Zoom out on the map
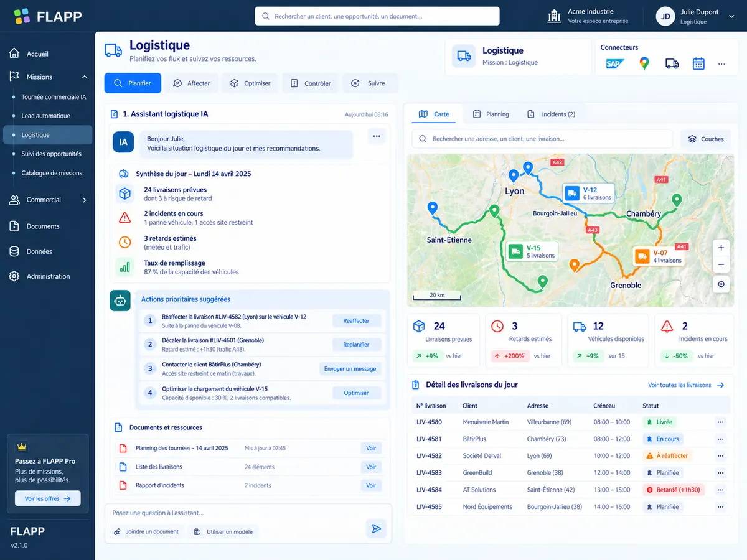This screenshot has height=560, width=747. coord(721,264)
